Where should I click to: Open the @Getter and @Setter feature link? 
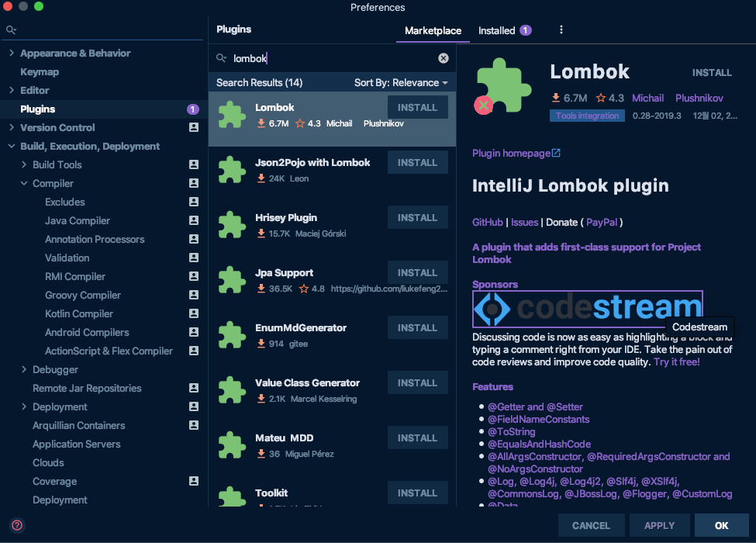535,407
